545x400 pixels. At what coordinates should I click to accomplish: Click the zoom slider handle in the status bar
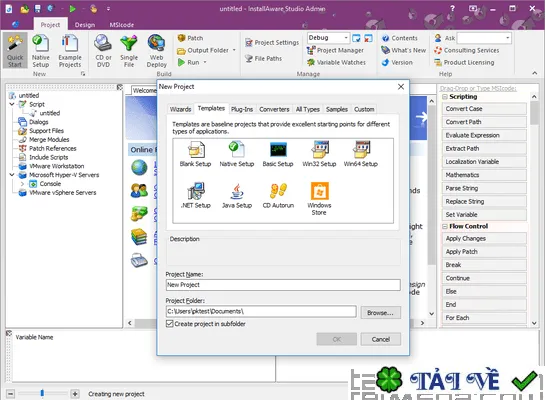click(42, 393)
